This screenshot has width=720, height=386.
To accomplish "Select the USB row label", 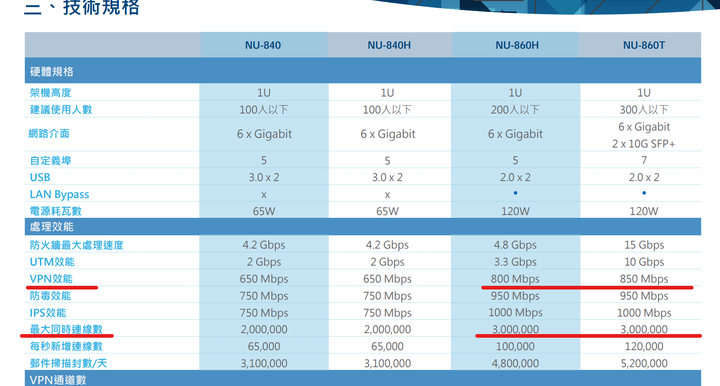I will (x=40, y=177).
